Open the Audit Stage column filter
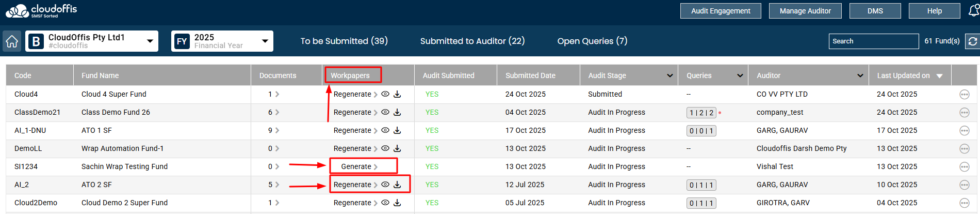Screen dimensions: 980x214 (669, 75)
